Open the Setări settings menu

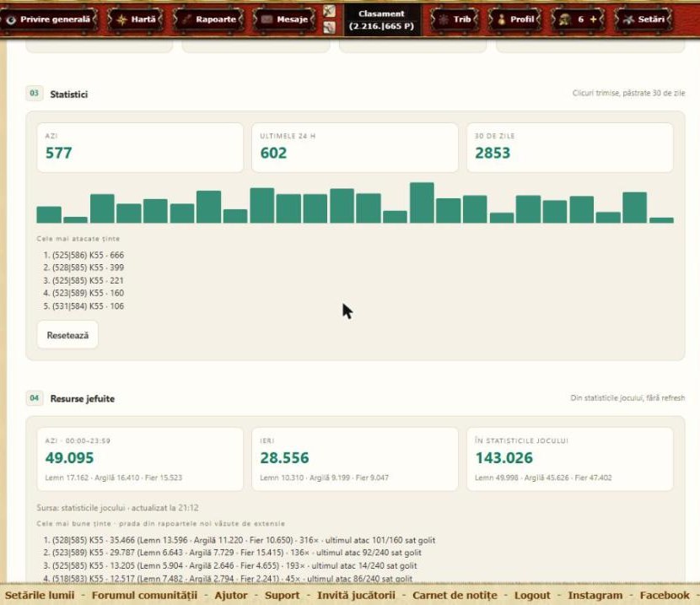point(643,19)
